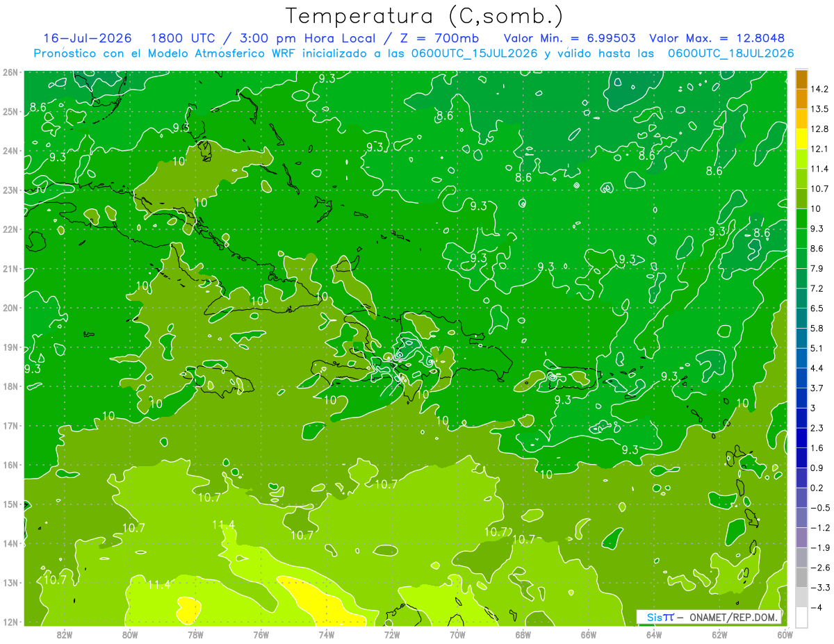Click the white color bar segment below -4
Viewport: 834px width, 644px height.
tap(801, 617)
